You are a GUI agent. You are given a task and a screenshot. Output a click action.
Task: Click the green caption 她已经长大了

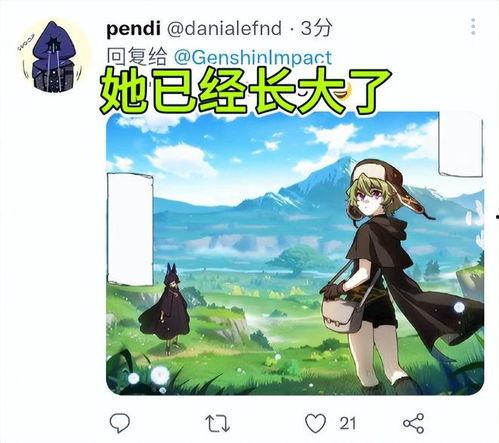[245, 91]
